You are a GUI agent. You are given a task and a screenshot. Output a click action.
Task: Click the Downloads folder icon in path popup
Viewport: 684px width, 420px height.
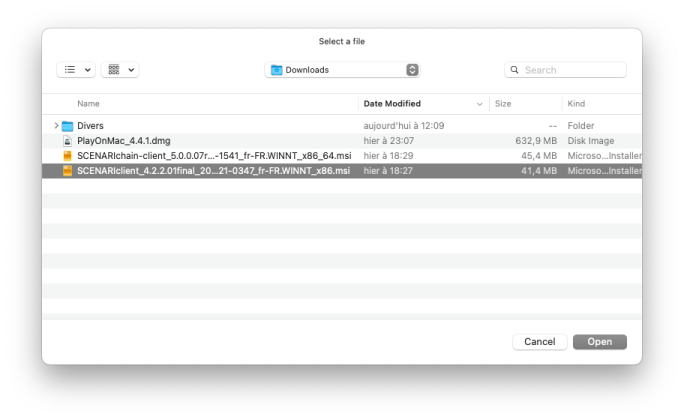(x=277, y=70)
